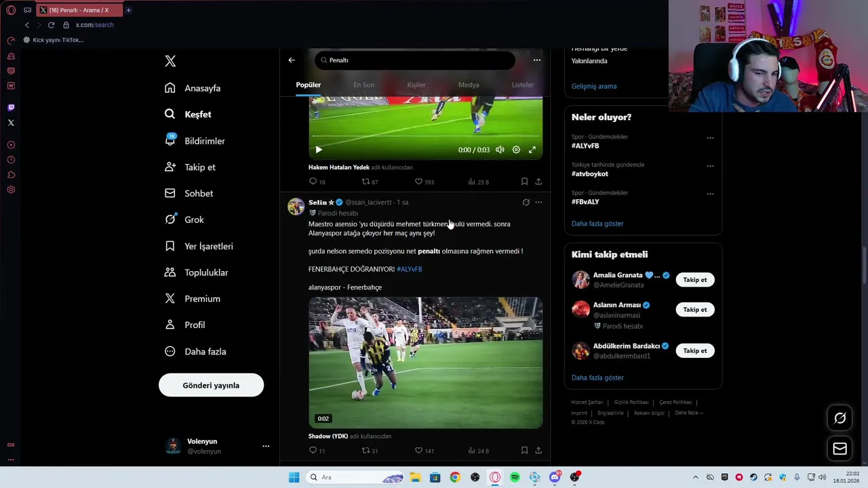Click into the Penaltı search field

pyautogui.click(x=414, y=60)
